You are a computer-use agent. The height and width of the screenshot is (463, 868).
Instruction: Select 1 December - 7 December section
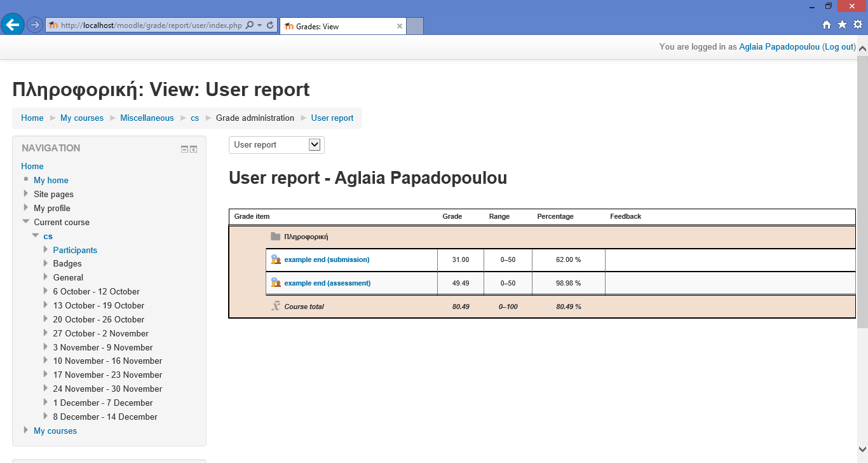pyautogui.click(x=103, y=403)
